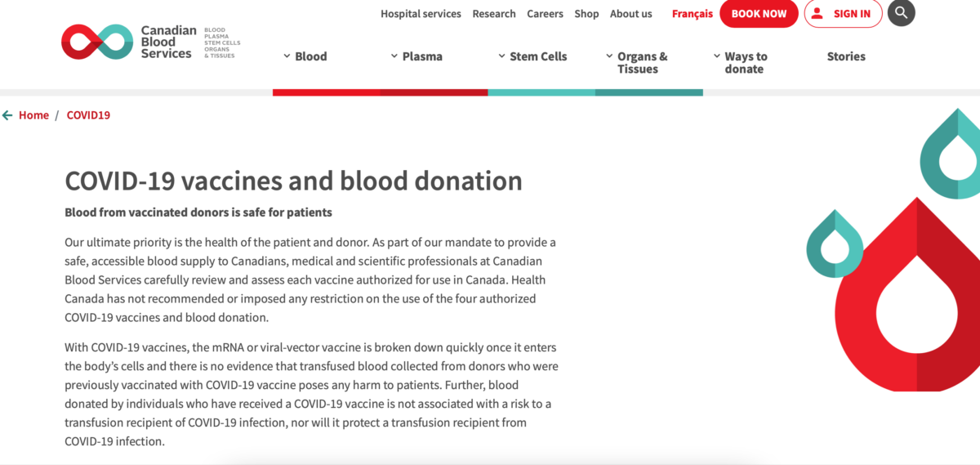Image resolution: width=980 pixels, height=465 pixels.
Task: Go to the Research page
Action: 494,14
